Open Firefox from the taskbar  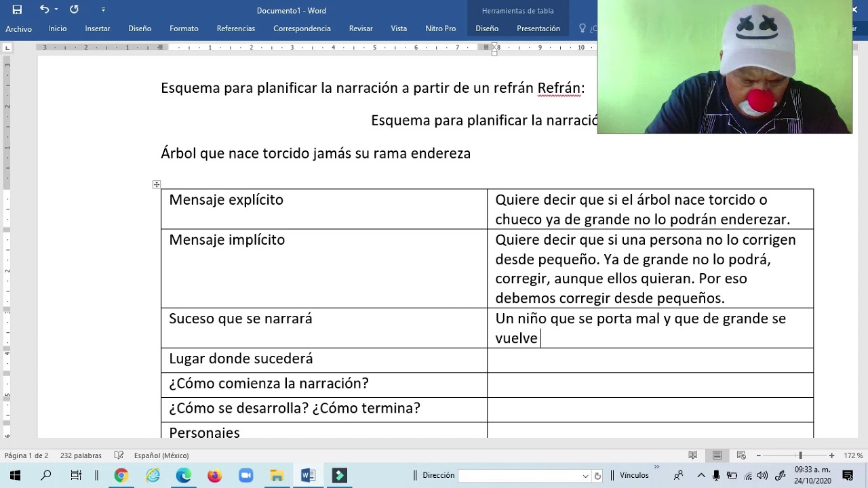tap(214, 476)
